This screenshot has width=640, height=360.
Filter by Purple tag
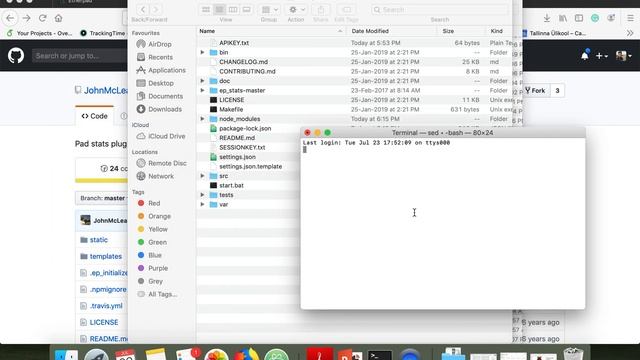click(153, 269)
